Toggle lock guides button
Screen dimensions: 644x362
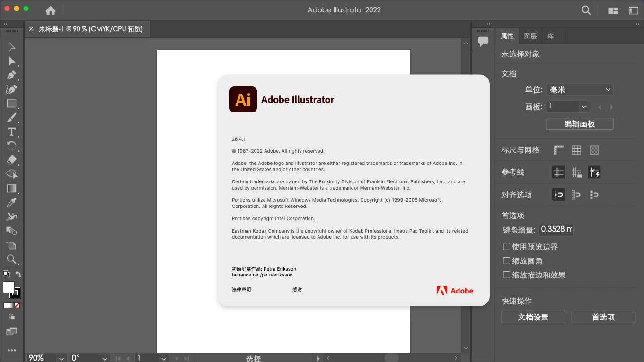coord(576,172)
